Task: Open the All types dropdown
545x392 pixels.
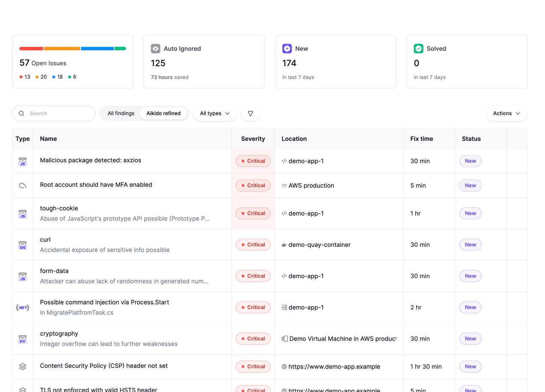Action: coord(215,113)
